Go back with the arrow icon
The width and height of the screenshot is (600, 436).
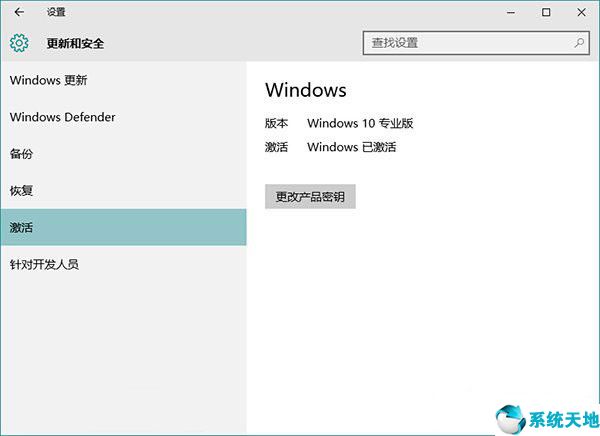(19, 12)
